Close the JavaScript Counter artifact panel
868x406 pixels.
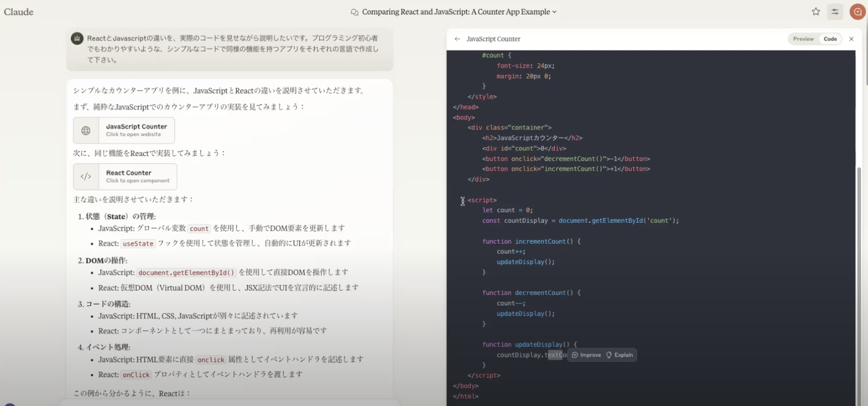[852, 39]
